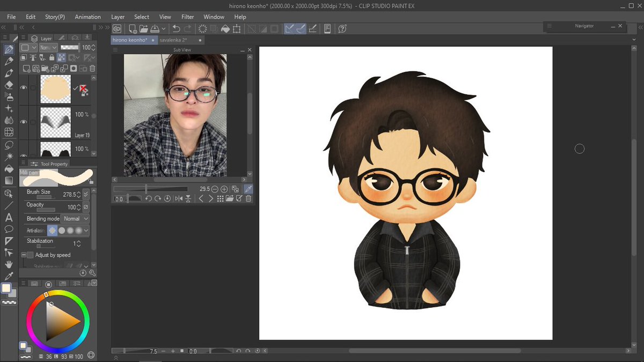Create a new layer folder
The width and height of the screenshot is (644, 362).
pos(45,69)
